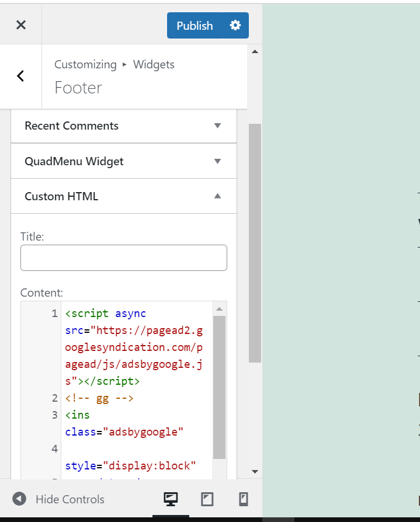Screen dimensions: 420x522
Task: Click the 'Customizing' breadcrumb text
Action: (86, 65)
